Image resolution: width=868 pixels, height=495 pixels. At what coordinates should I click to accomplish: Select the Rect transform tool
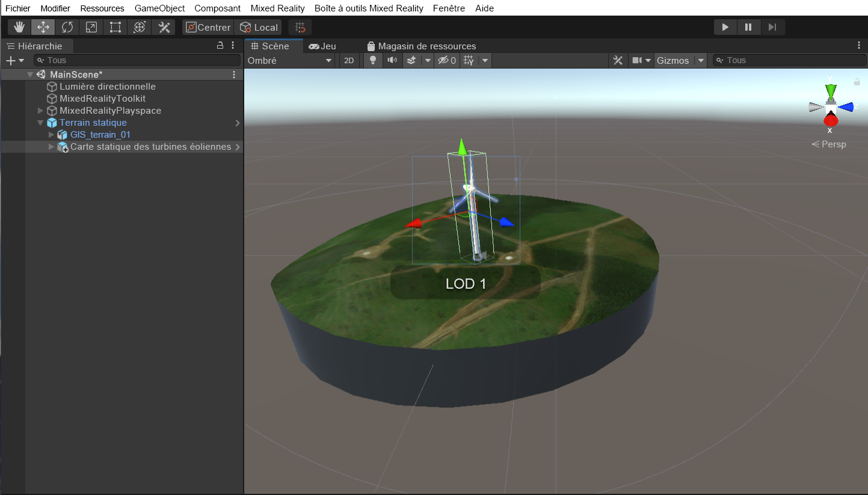click(x=115, y=27)
